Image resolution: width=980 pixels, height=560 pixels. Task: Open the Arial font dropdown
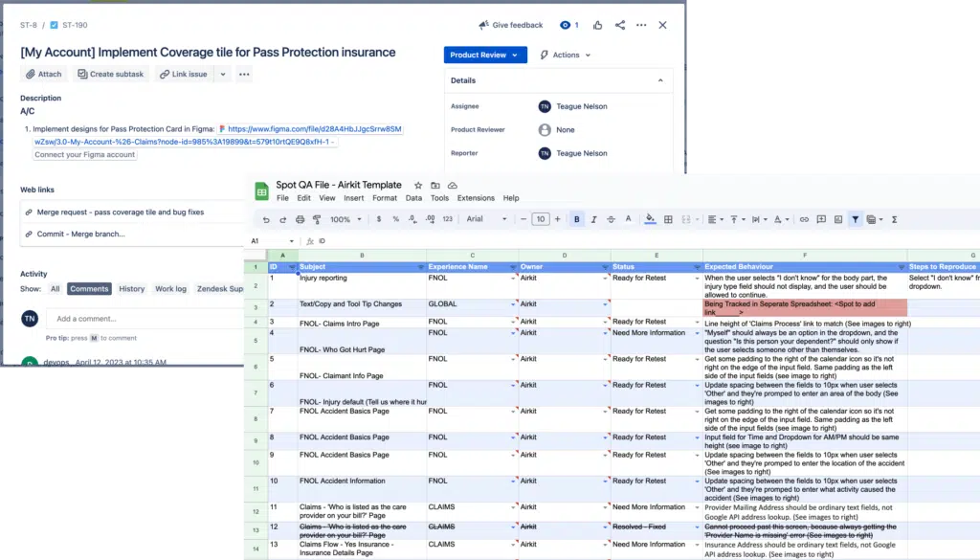(x=486, y=219)
